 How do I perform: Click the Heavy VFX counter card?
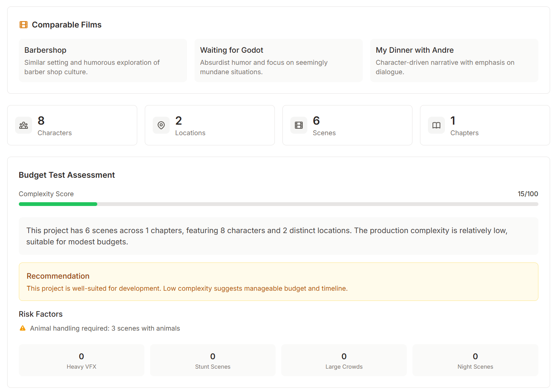pos(81,360)
